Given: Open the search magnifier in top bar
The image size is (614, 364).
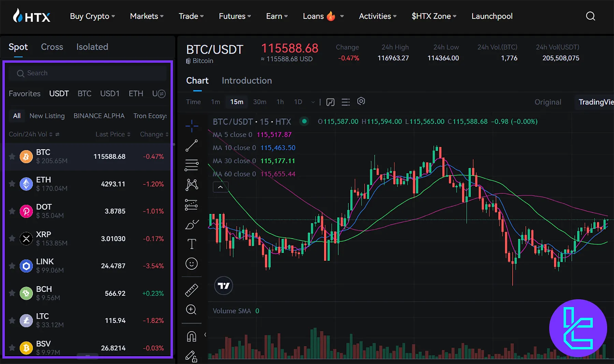Looking at the screenshot, I should [590, 16].
